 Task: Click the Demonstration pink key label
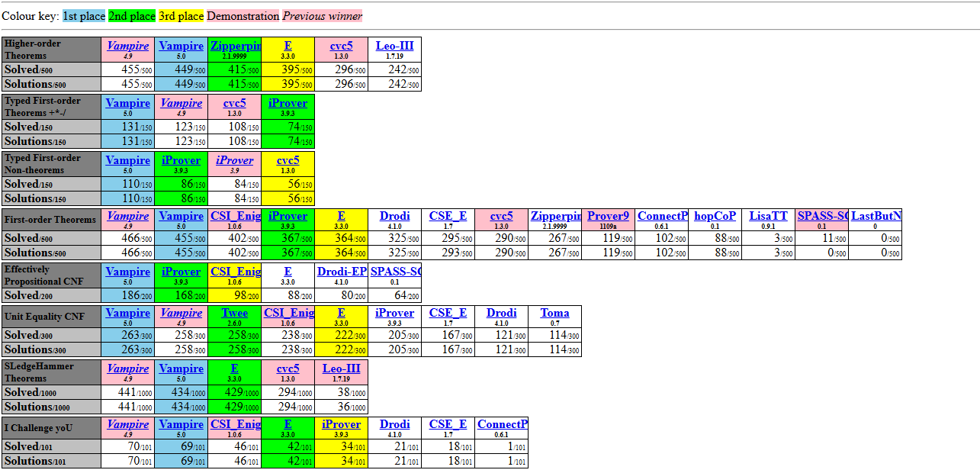243,16
